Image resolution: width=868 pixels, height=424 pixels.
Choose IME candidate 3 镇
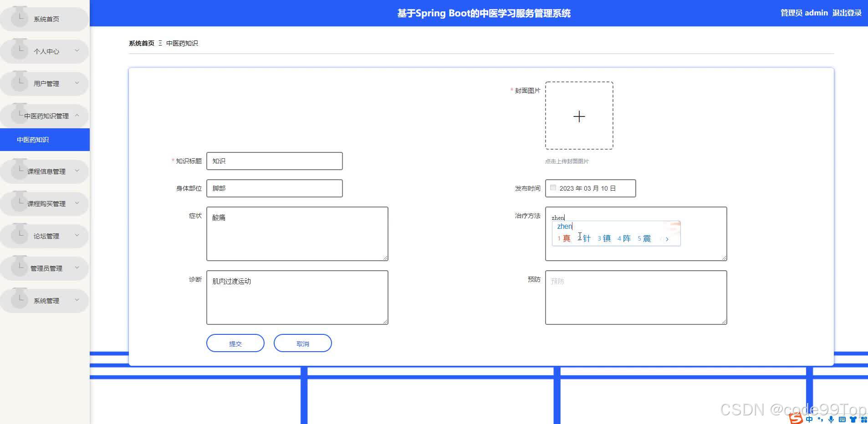tap(604, 238)
